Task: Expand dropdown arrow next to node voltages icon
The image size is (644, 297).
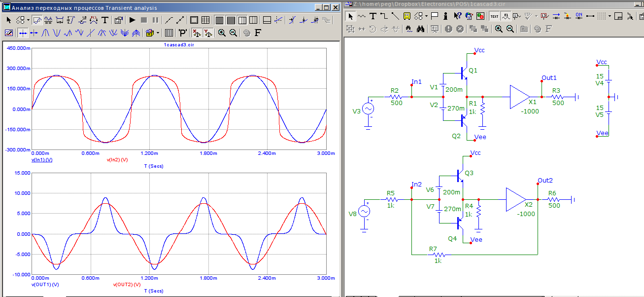Action: [x=536, y=16]
